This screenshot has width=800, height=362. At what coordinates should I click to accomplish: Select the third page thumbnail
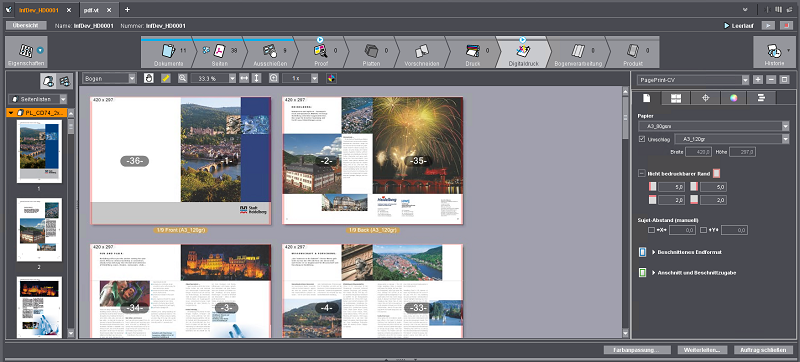[39, 307]
